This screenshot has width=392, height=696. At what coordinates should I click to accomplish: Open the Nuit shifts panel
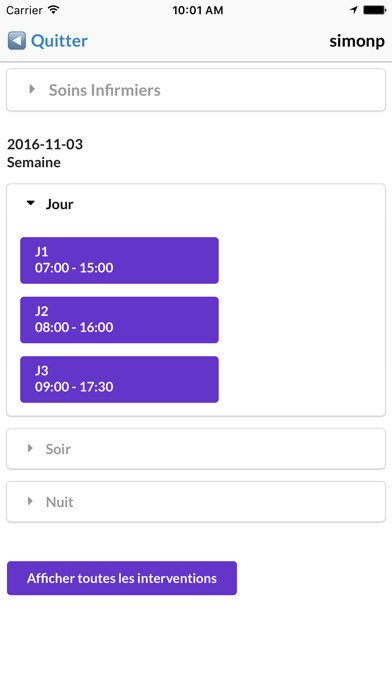(x=196, y=502)
